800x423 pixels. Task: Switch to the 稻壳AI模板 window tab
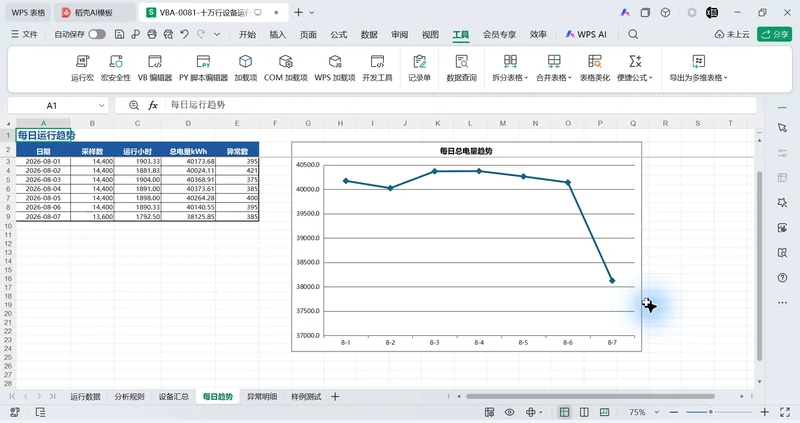(93, 12)
